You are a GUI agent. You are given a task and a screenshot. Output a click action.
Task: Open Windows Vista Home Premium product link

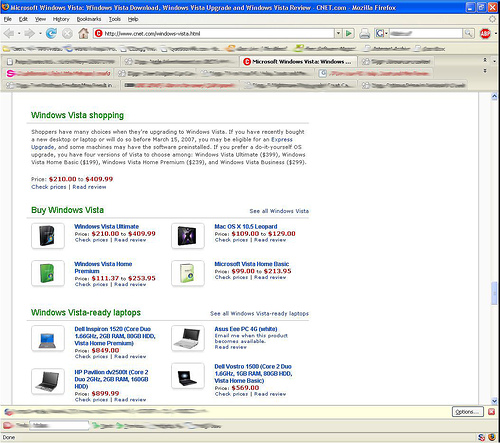coord(103,267)
